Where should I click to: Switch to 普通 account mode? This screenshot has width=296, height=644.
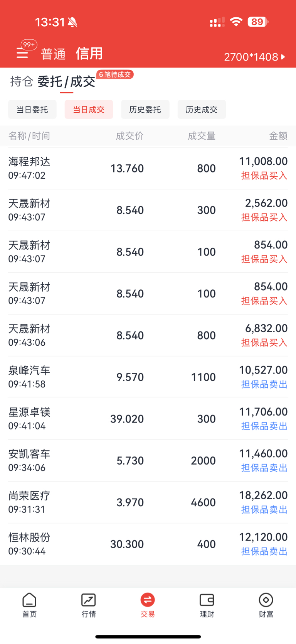coord(54,54)
